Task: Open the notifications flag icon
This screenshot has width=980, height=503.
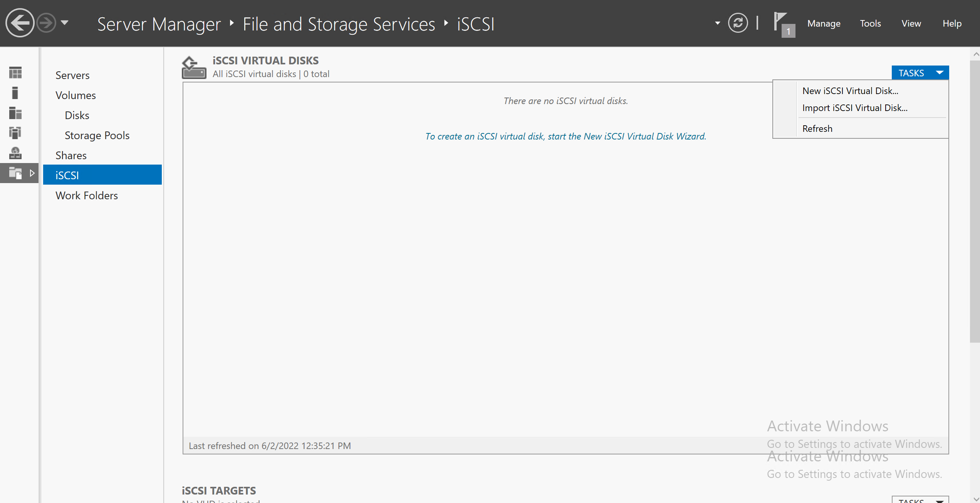Action: [782, 22]
